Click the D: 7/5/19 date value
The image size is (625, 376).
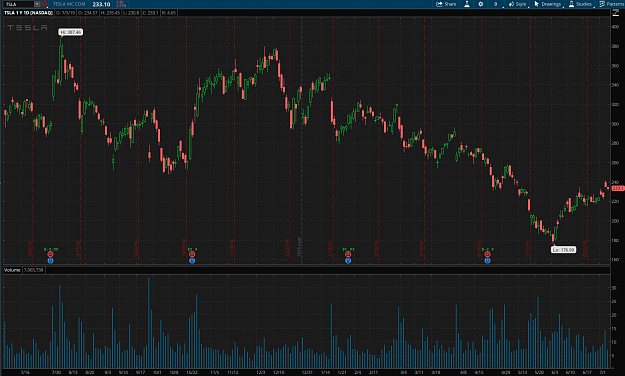coord(65,13)
